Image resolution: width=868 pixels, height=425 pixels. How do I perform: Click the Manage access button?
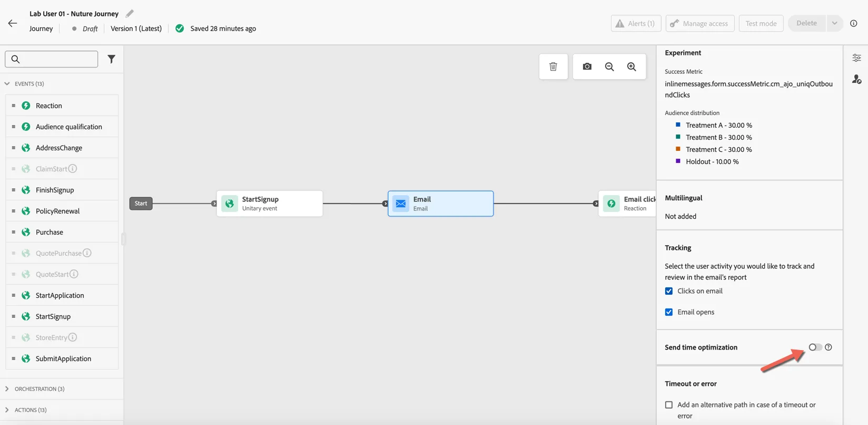coord(700,23)
